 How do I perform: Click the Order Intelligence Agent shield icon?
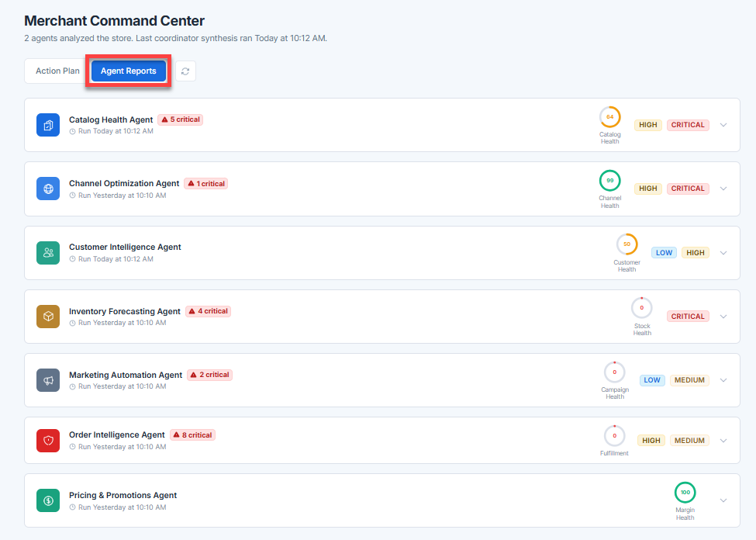coord(48,441)
